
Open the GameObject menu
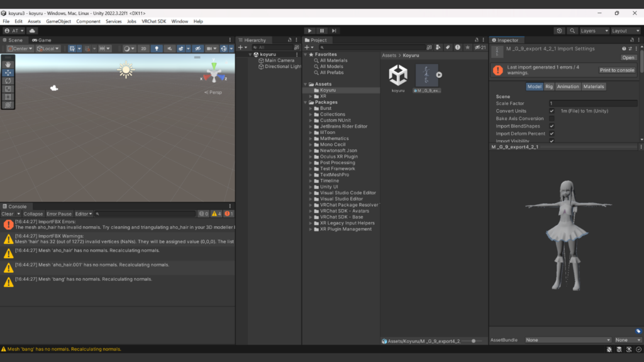(x=58, y=21)
